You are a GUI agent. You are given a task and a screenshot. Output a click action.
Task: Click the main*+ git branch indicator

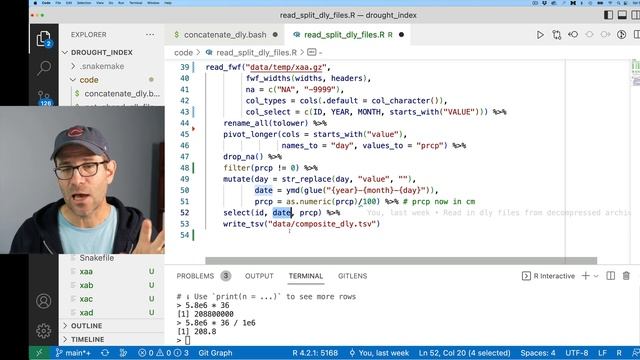[x=73, y=353]
